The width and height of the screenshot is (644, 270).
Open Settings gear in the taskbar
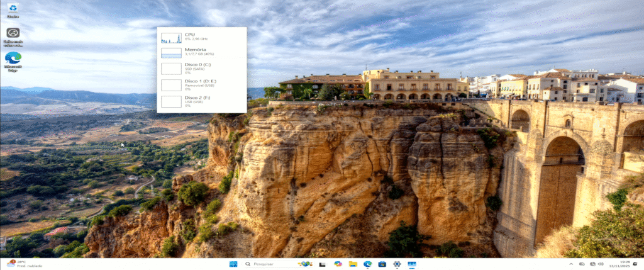[x=397, y=264]
